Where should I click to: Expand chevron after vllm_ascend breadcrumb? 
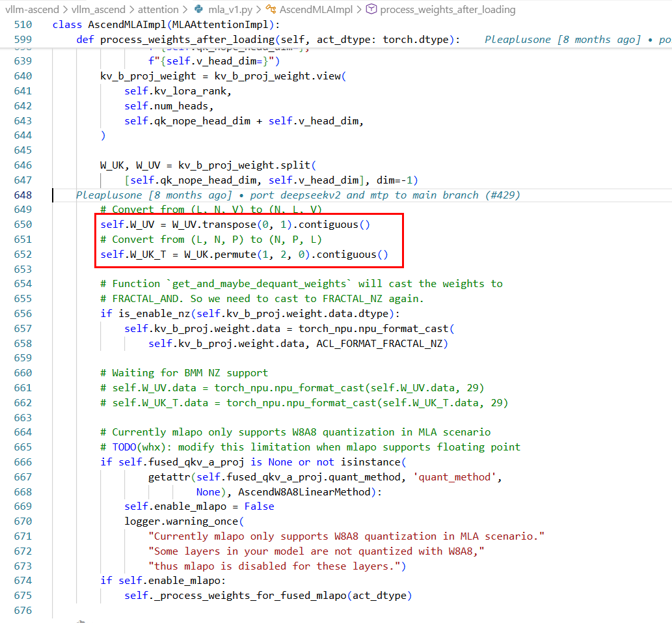point(131,9)
